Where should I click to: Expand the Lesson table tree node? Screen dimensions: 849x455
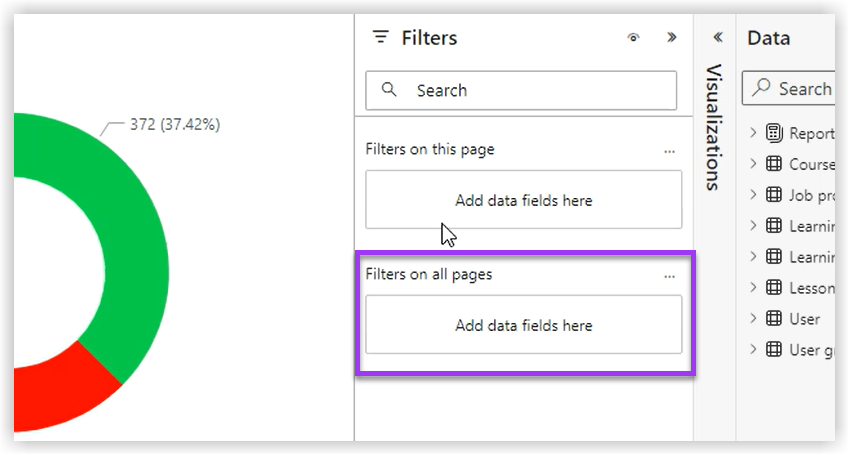pos(753,288)
